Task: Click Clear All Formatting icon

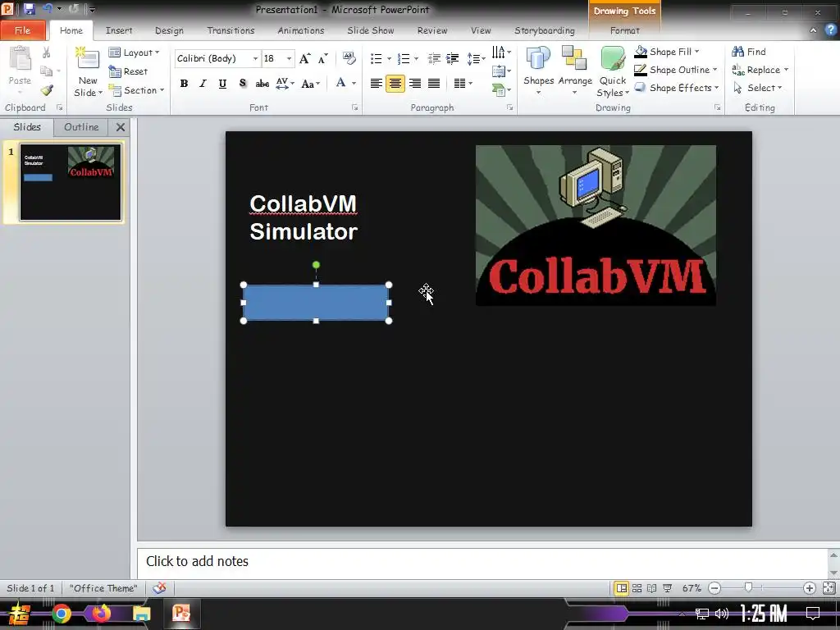Action: pyautogui.click(x=349, y=58)
